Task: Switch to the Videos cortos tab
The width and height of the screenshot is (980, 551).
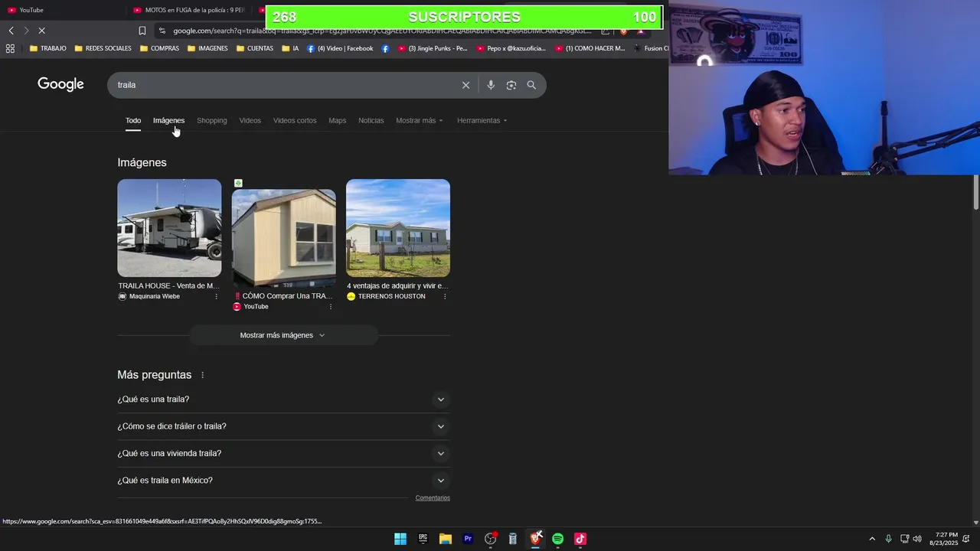Action: 295,120
